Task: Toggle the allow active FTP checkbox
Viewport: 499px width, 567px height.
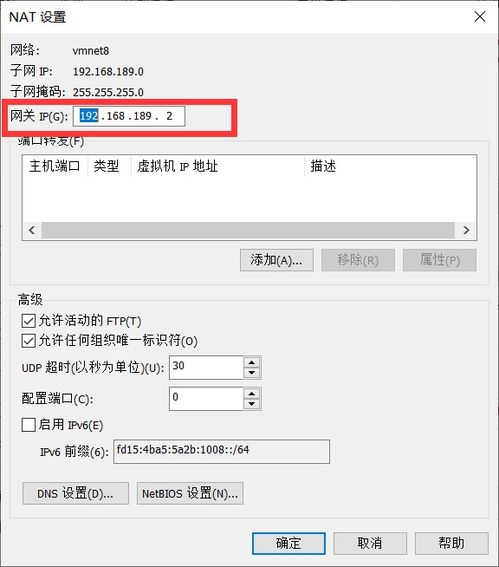Action: 29,321
